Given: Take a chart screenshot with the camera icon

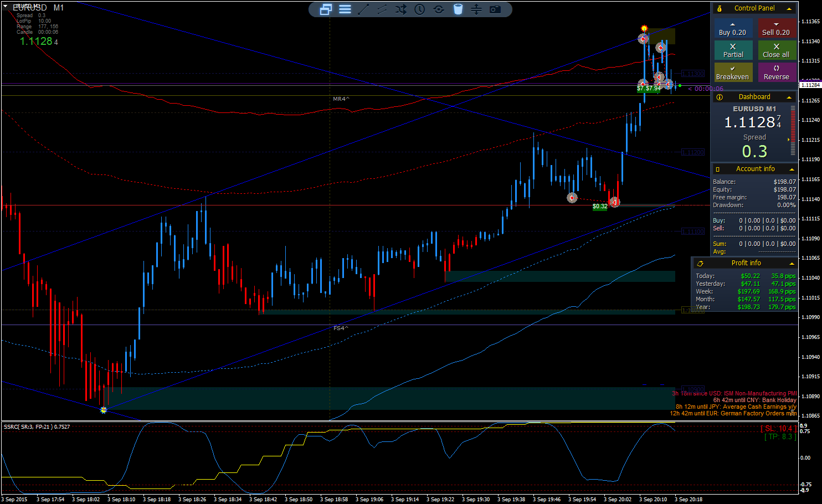Looking at the screenshot, I should (x=495, y=9).
